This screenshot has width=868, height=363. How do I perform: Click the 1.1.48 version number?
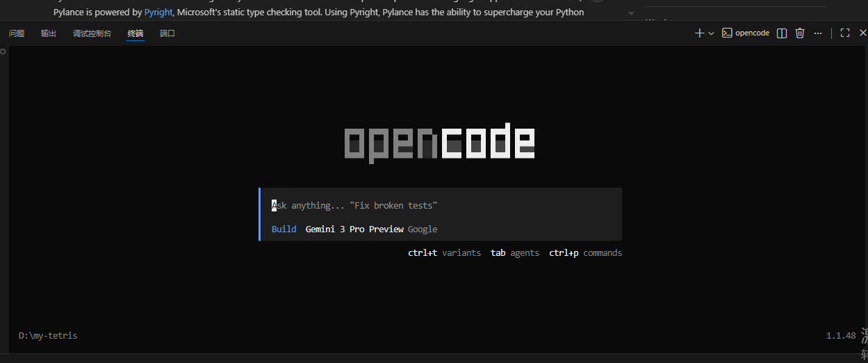pos(841,336)
